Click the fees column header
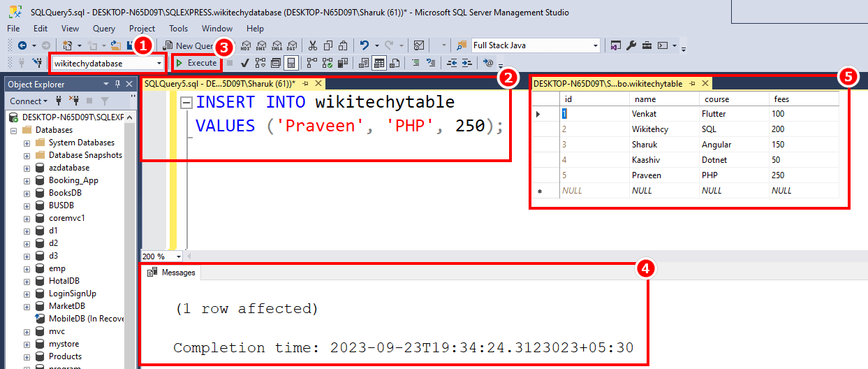 click(x=803, y=99)
